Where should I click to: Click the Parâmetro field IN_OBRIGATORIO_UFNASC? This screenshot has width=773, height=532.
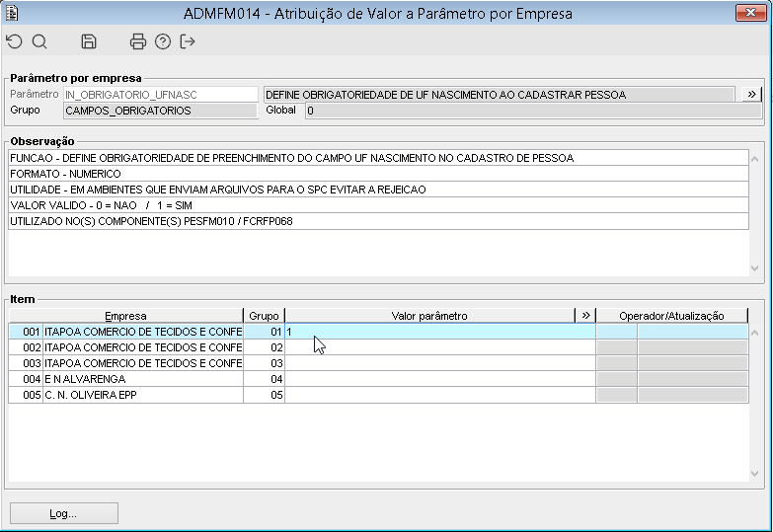pos(161,95)
